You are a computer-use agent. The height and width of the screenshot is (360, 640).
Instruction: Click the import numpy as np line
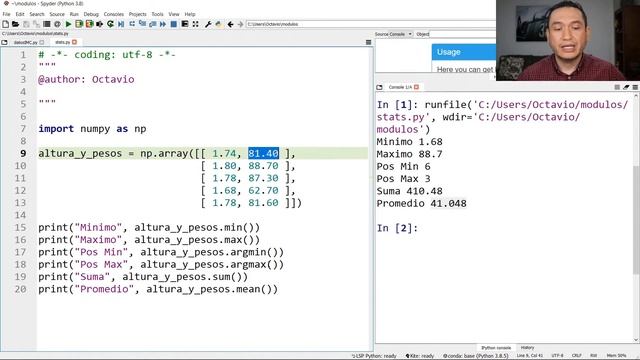92,129
